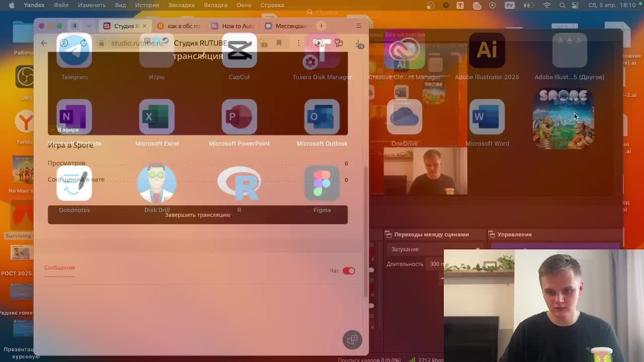Viewport: 644px width, 362px height.
Task: Open Microsoft Outlook
Action: coord(322,117)
